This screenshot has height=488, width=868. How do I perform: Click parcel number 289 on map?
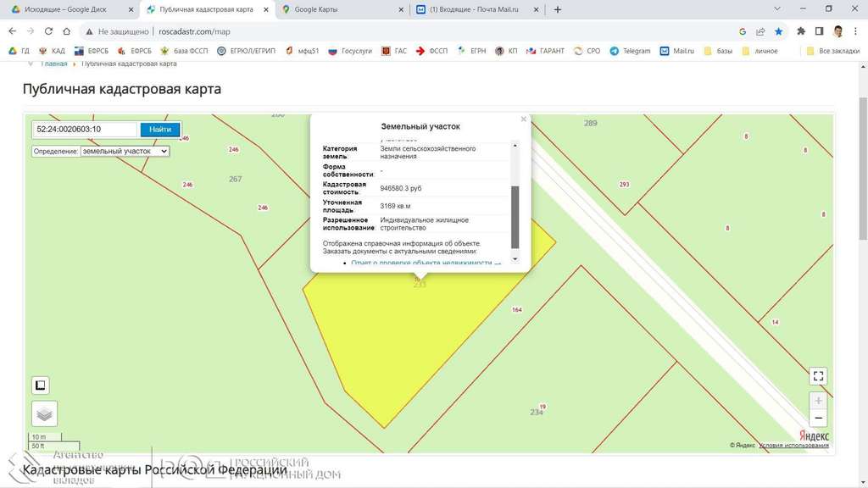[x=591, y=123]
